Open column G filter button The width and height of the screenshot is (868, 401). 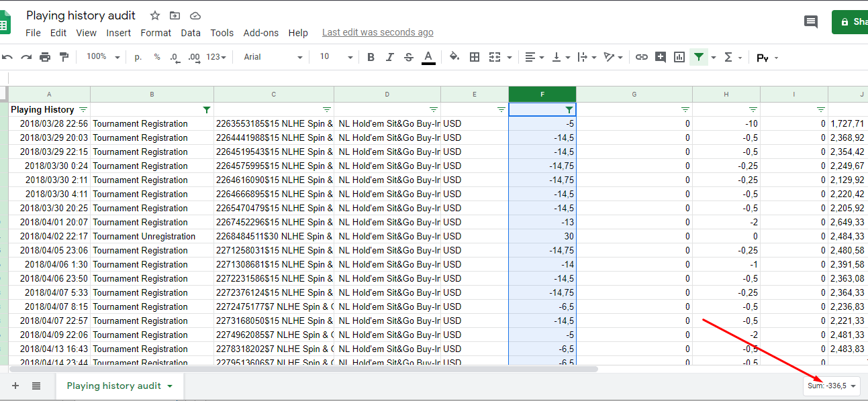point(685,109)
